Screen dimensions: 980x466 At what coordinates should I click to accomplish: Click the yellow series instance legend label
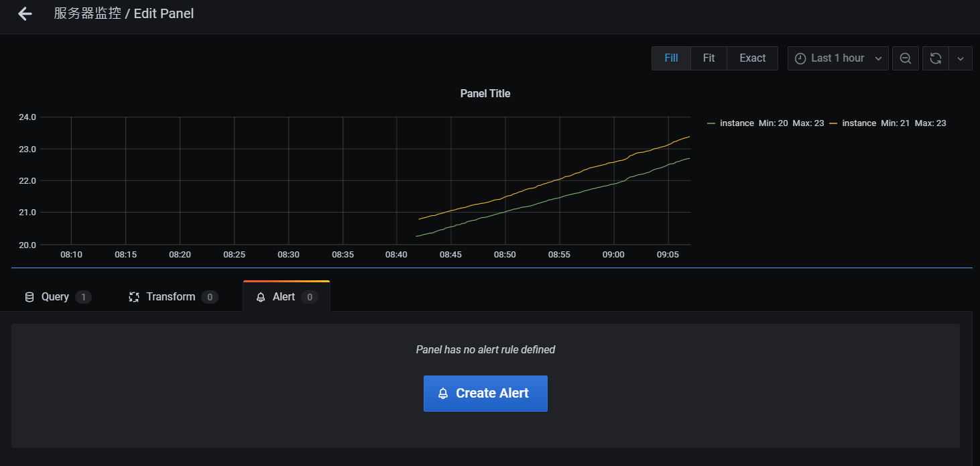pos(859,123)
